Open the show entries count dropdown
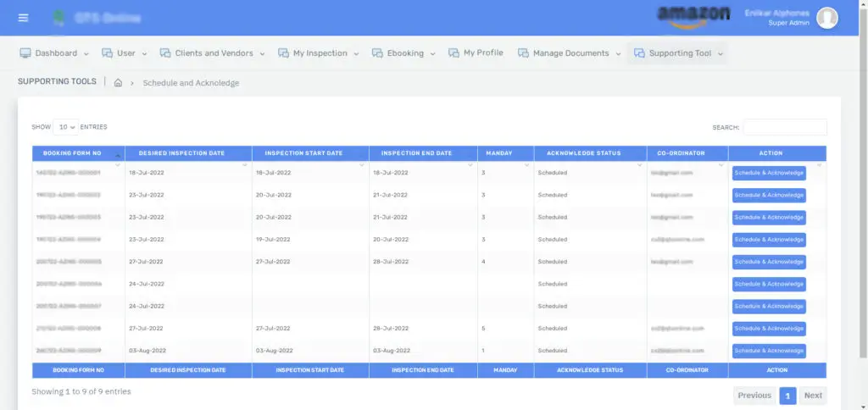The height and width of the screenshot is (410, 868). pyautogui.click(x=66, y=127)
